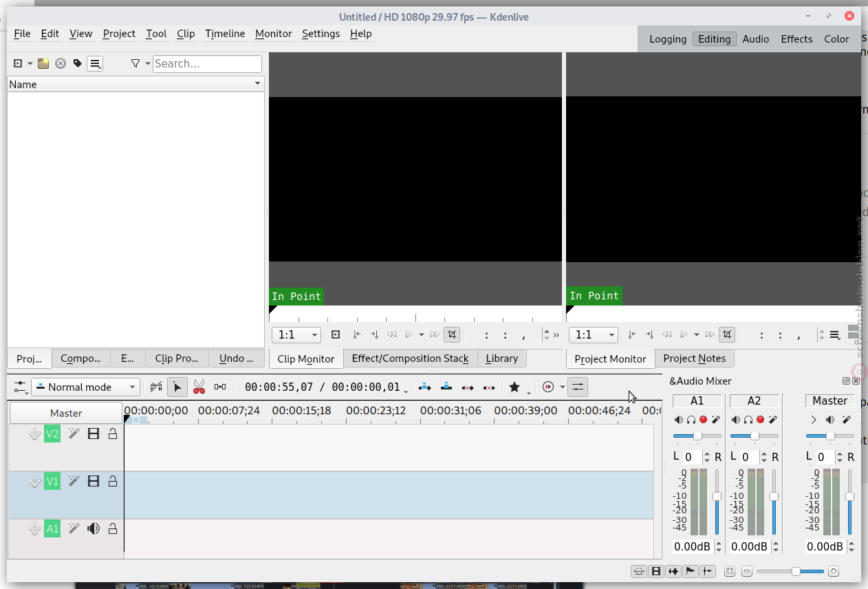Mute the Master mixer channel

point(830,420)
